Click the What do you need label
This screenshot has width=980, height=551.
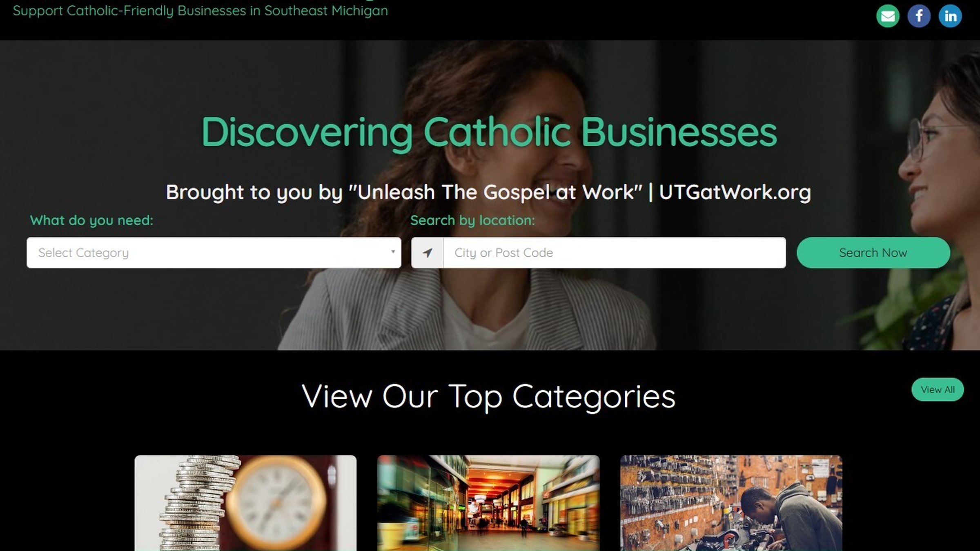tap(91, 220)
